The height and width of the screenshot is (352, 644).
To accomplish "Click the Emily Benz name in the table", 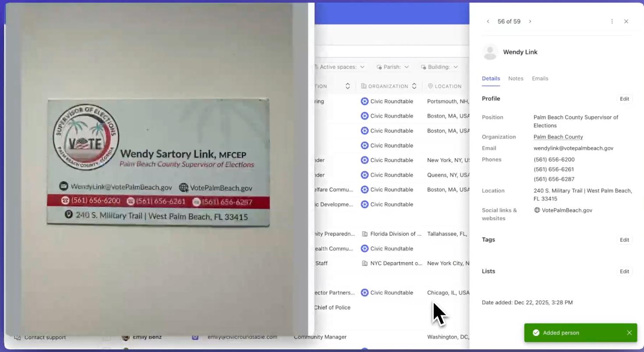I will point(147,337).
